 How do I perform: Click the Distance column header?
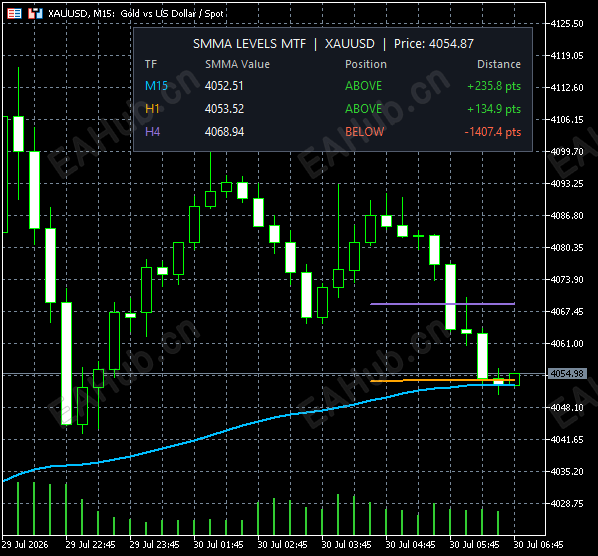click(499, 64)
